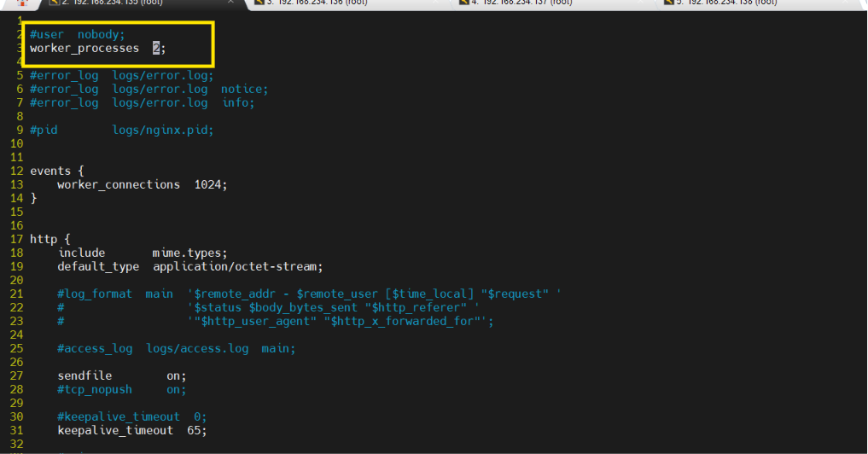The image size is (868, 454).
Task: Click the '$remote_addr' variable text
Action: pyautogui.click(x=235, y=294)
